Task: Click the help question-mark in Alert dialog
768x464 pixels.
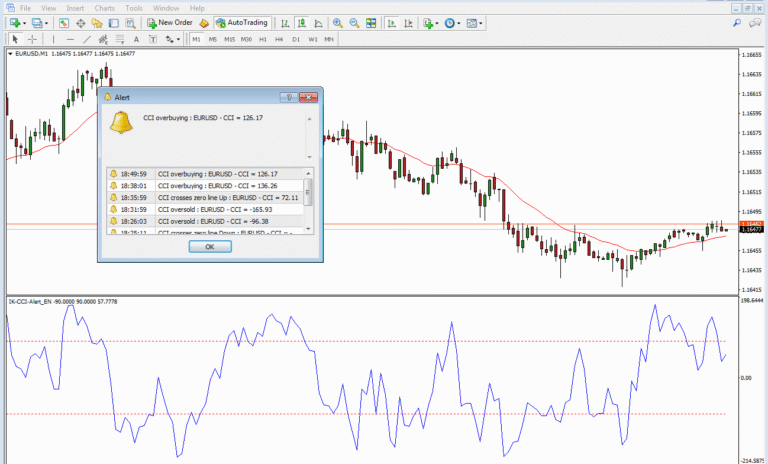Action: click(x=289, y=98)
